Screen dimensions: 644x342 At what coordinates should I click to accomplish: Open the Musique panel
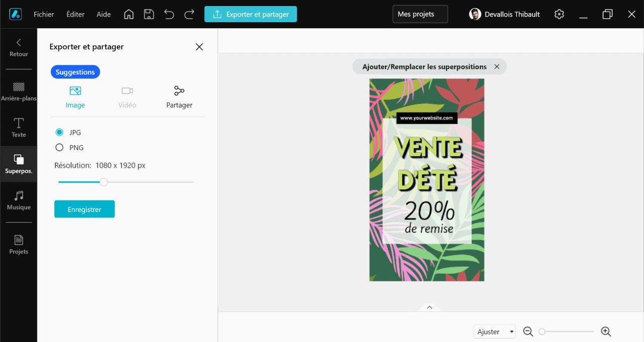19,200
